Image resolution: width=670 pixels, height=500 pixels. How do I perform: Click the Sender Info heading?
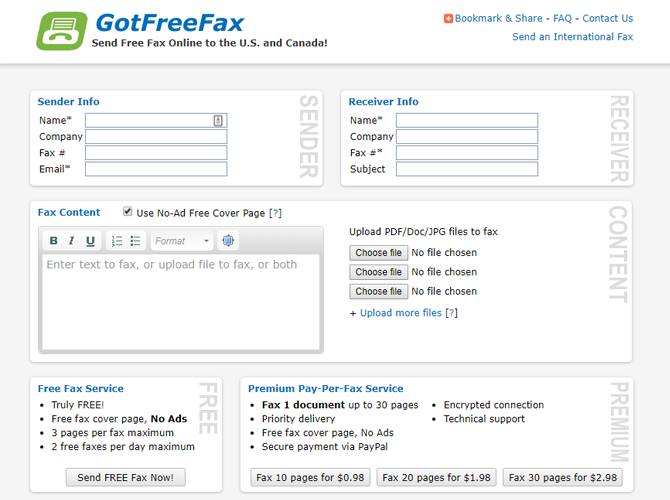[x=68, y=102]
